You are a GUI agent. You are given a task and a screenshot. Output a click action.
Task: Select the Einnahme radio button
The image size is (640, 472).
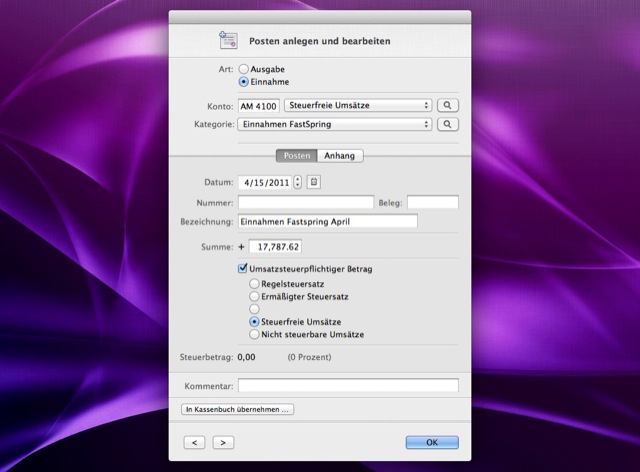point(243,81)
